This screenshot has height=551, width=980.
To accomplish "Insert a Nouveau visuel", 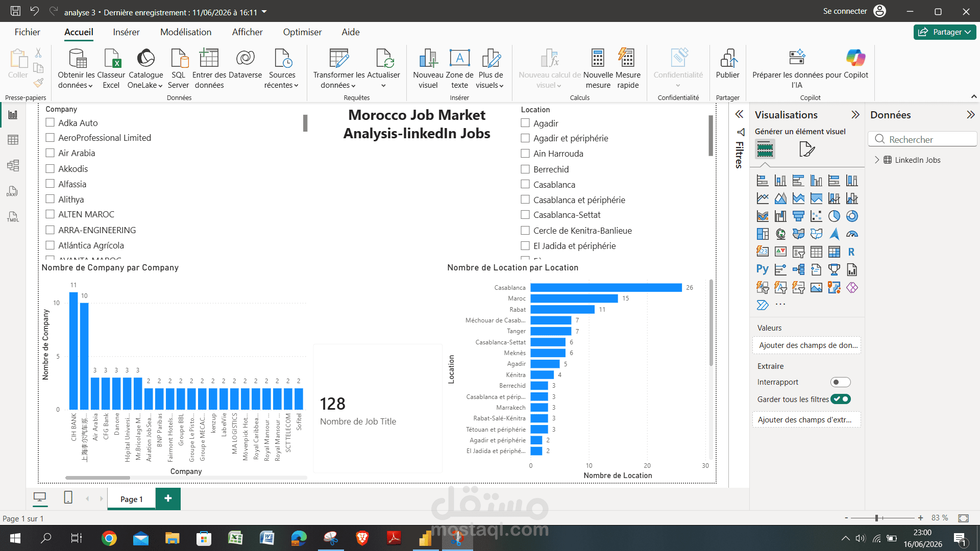I will pos(428,69).
